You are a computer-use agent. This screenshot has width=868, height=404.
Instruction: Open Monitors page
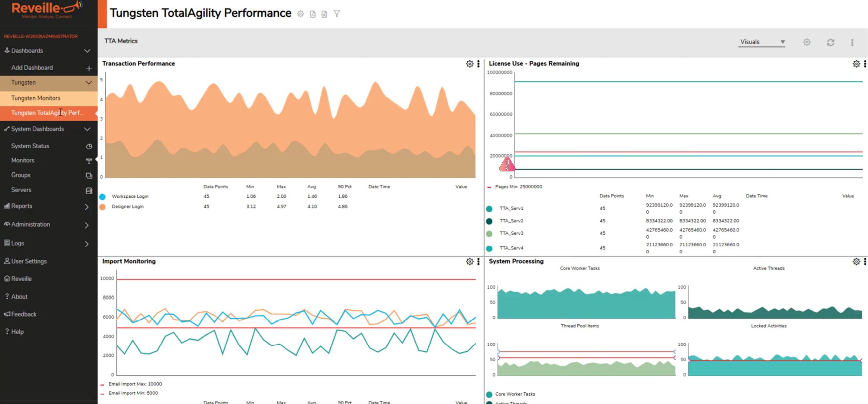pos(23,160)
